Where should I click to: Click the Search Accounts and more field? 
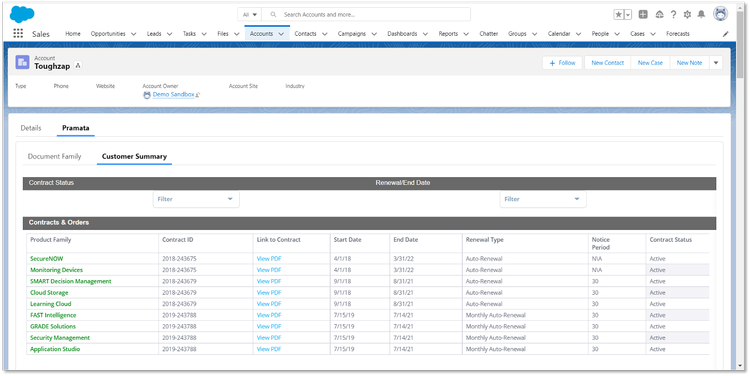click(366, 15)
